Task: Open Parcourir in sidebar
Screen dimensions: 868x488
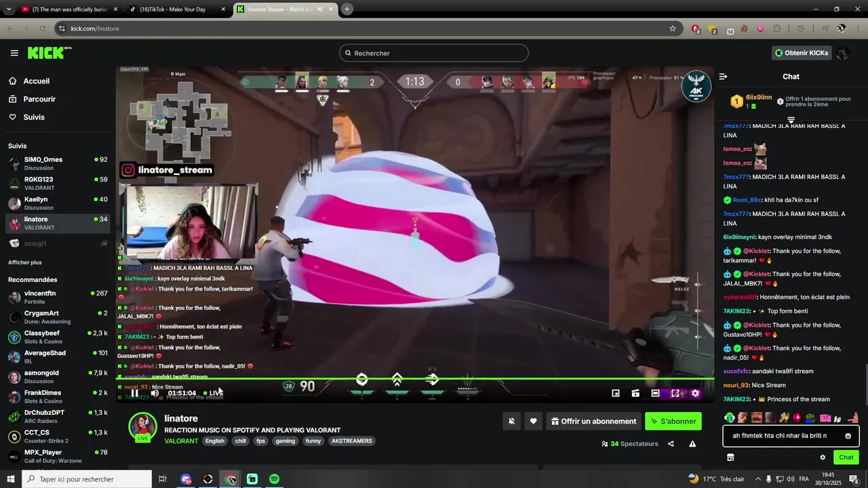Action: pos(58,99)
